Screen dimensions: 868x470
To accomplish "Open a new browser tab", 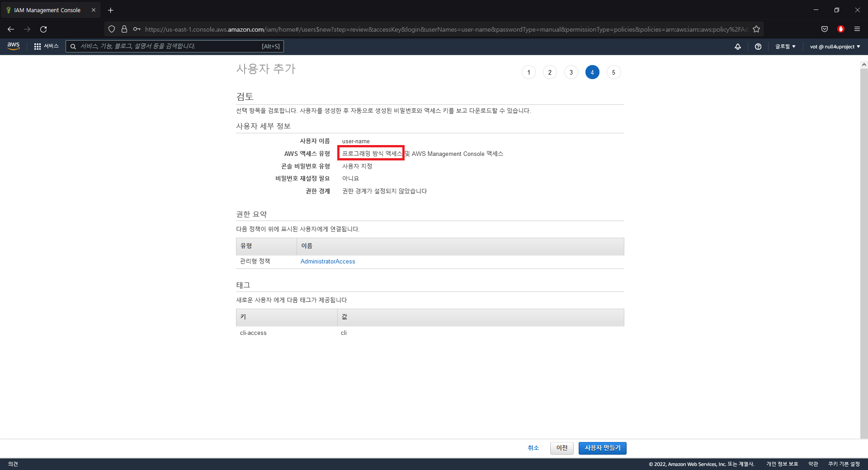I will tap(110, 10).
